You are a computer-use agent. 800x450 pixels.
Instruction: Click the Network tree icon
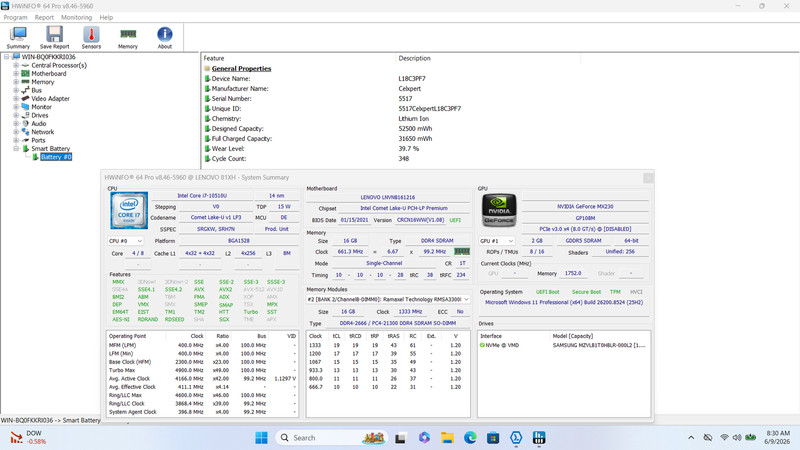(x=25, y=132)
